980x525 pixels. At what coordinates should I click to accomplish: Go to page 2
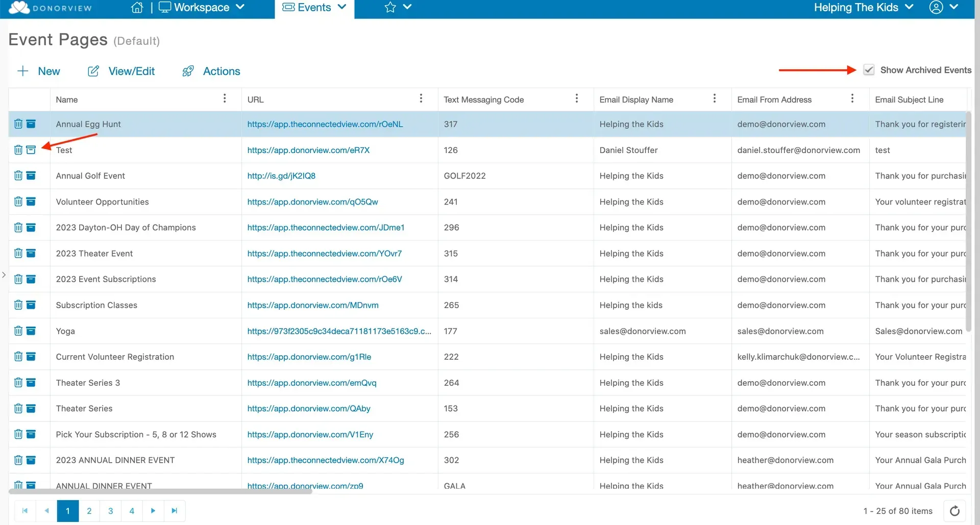(89, 511)
